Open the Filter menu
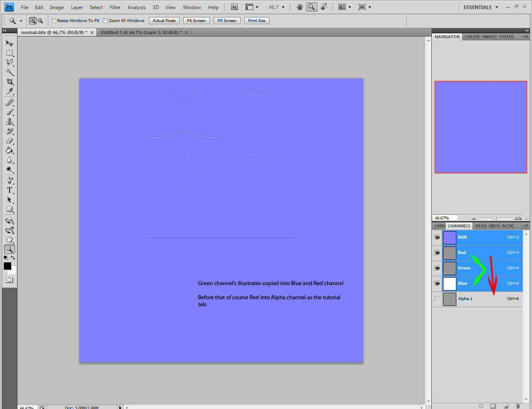Viewport: 532px width, 409px height. tap(115, 7)
